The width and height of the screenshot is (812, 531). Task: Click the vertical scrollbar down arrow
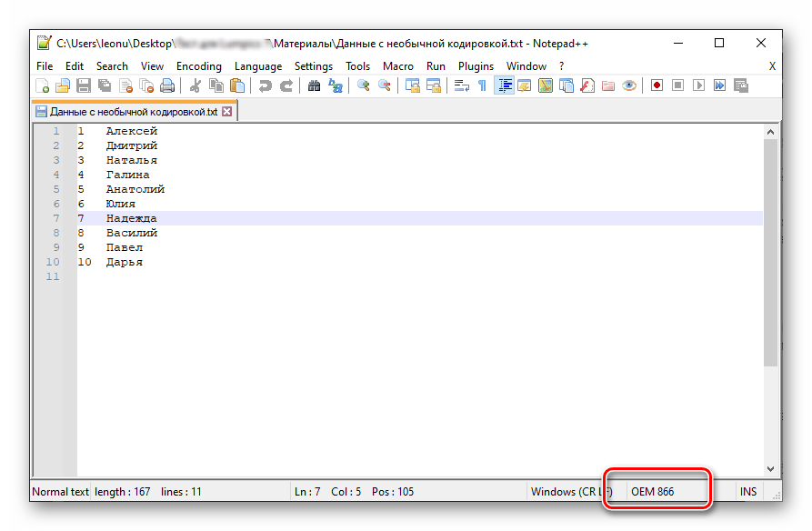click(771, 469)
